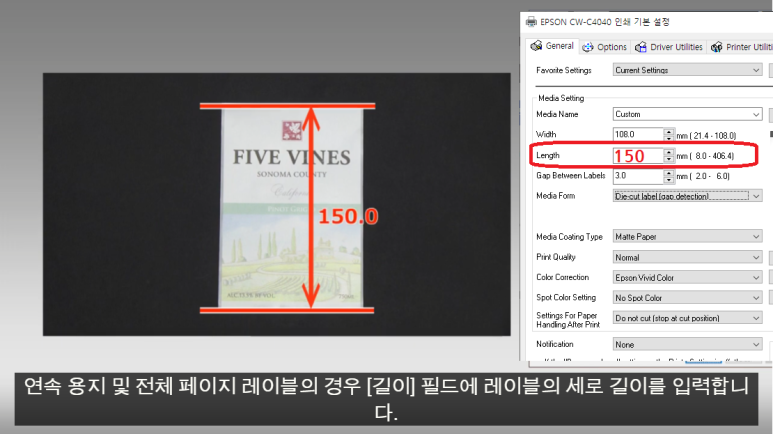
Task: Click the Korean subtitle caption text
Action: pyautogui.click(x=386, y=399)
